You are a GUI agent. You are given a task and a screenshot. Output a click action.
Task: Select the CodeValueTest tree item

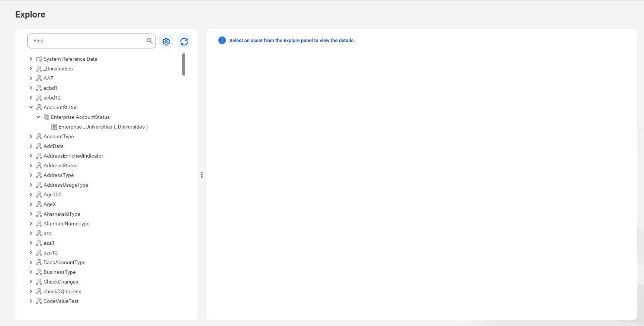[61, 301]
